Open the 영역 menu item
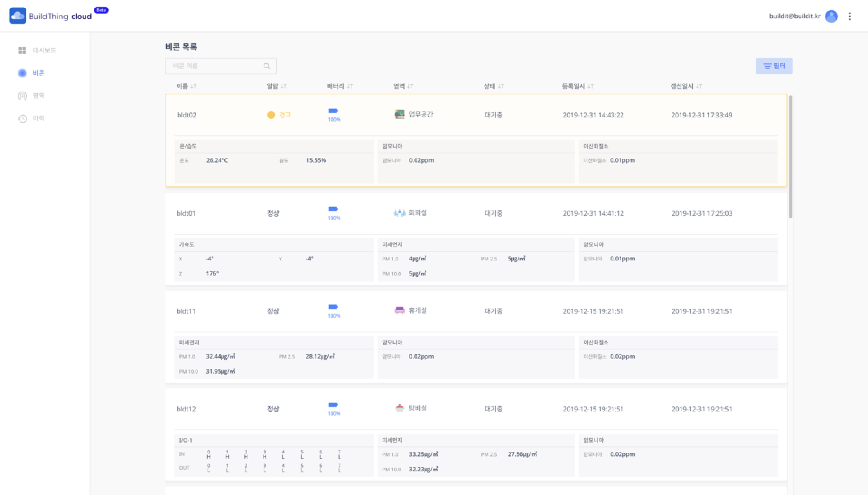 (x=38, y=96)
